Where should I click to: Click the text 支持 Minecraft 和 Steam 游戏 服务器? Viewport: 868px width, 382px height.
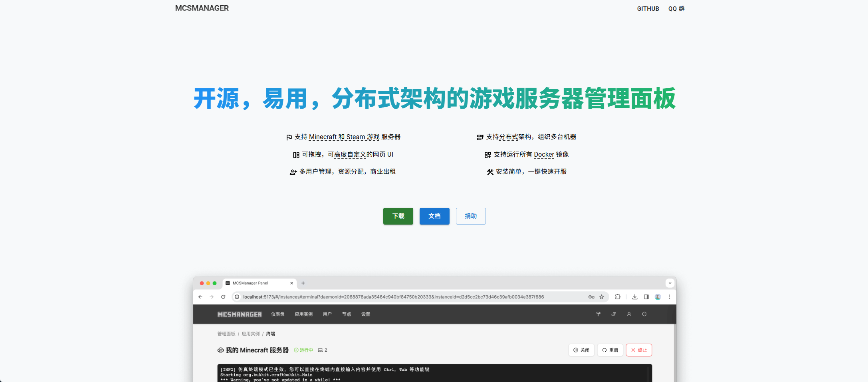(347, 137)
